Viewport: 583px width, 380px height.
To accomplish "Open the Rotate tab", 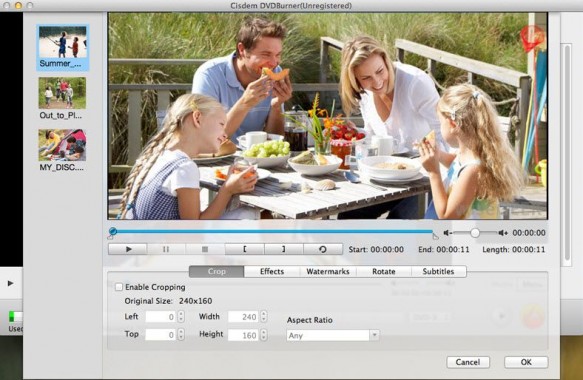I will pyautogui.click(x=384, y=271).
